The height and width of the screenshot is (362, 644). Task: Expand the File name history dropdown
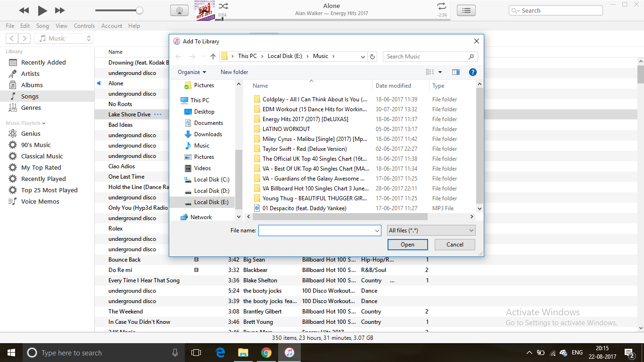(377, 230)
